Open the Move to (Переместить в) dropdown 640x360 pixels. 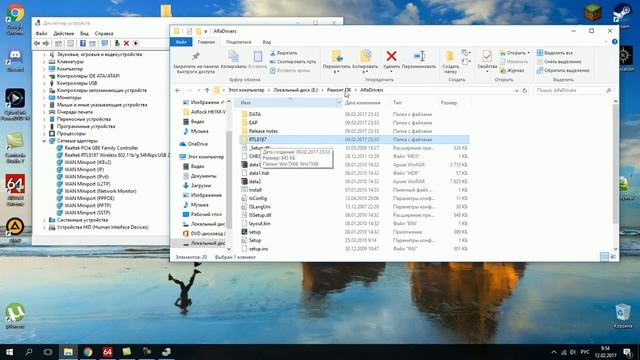337,62
